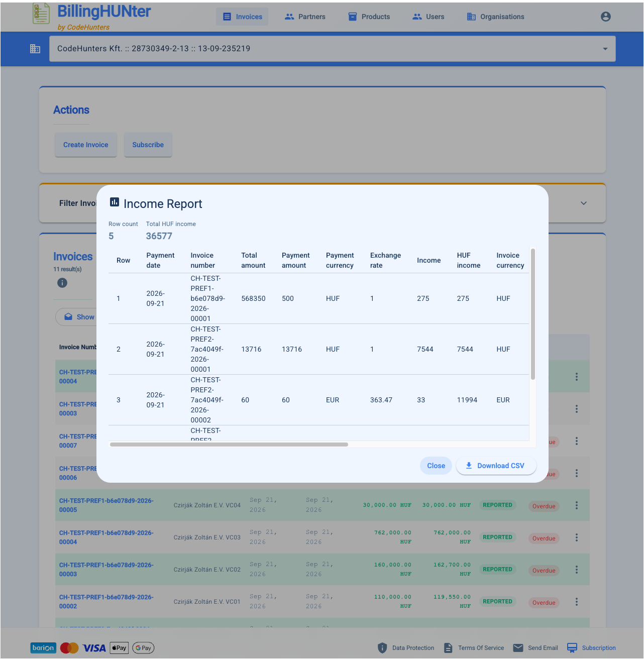Viewport: 644px width, 661px height.
Task: Click the Data Protection shield icon
Action: coord(382,648)
